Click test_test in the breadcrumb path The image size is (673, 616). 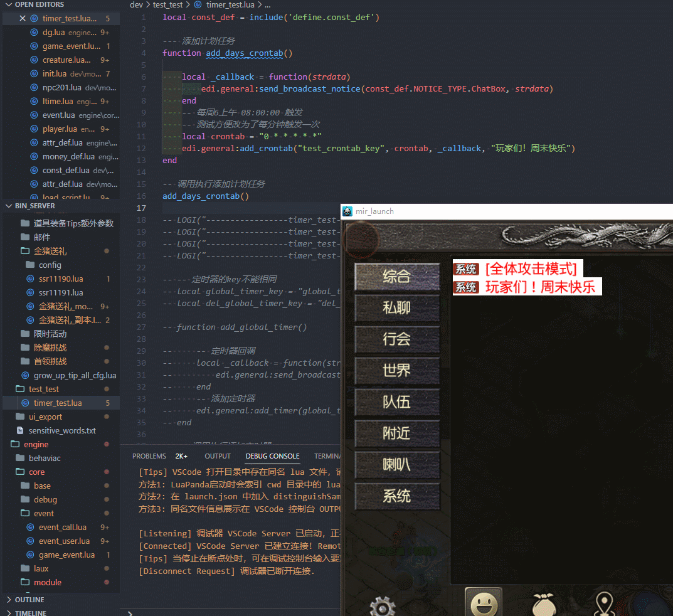click(167, 5)
